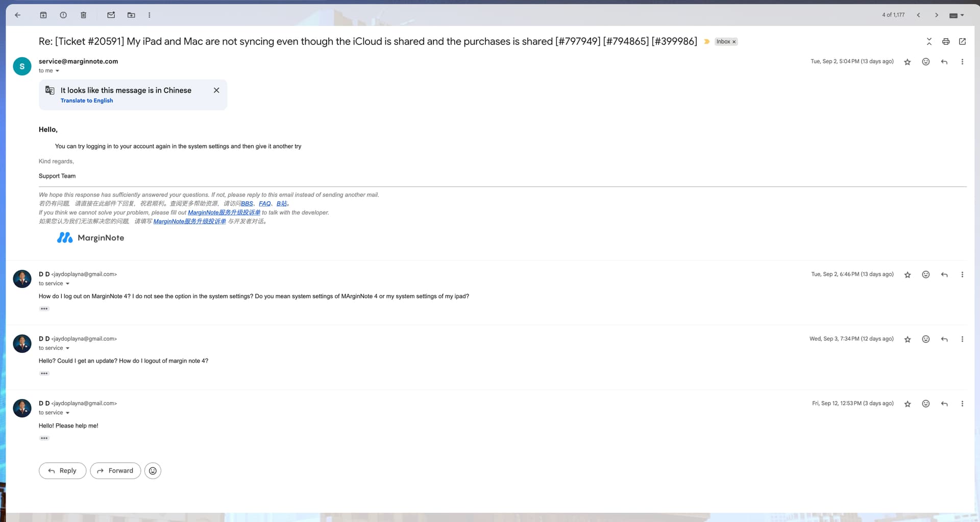The height and width of the screenshot is (522, 980).
Task: Print all messages in conversation
Action: [x=945, y=41]
